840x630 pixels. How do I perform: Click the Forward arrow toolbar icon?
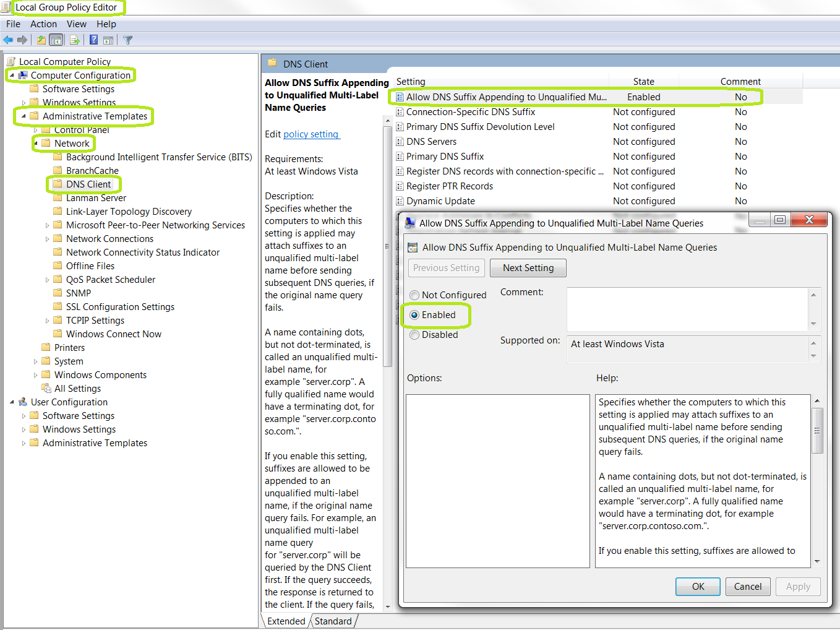click(22, 40)
